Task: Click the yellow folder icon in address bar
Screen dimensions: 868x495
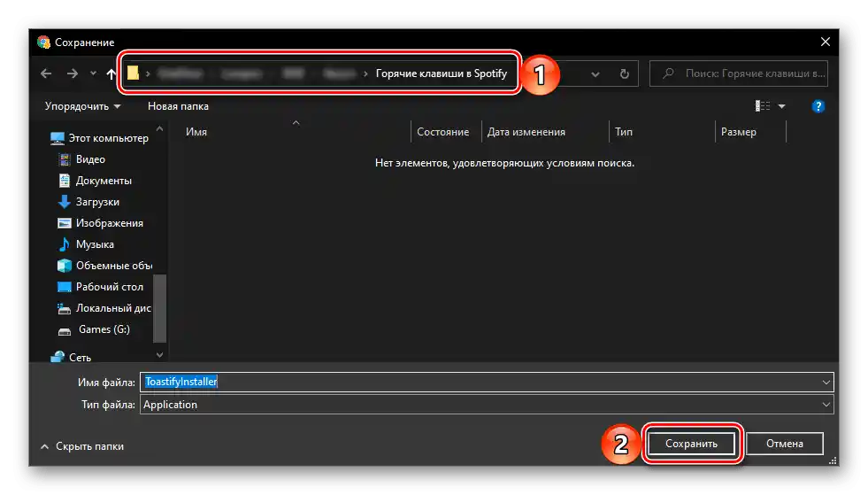Action: click(x=133, y=73)
